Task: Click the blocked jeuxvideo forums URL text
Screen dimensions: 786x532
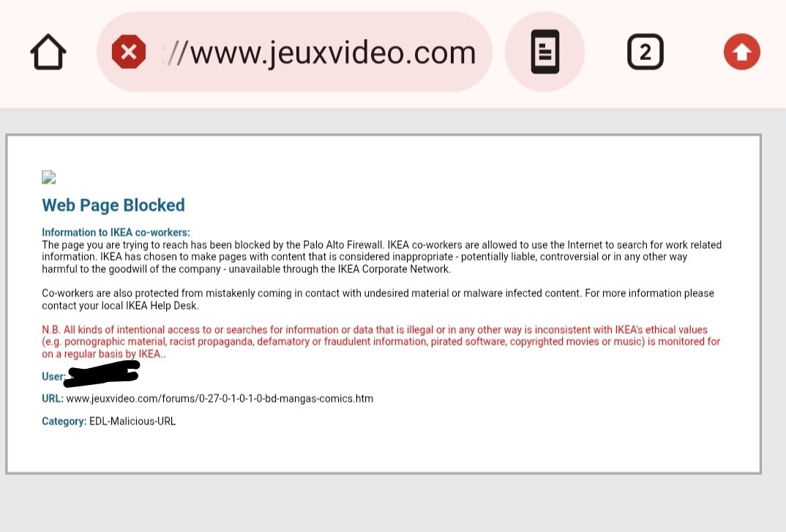Action: click(220, 399)
